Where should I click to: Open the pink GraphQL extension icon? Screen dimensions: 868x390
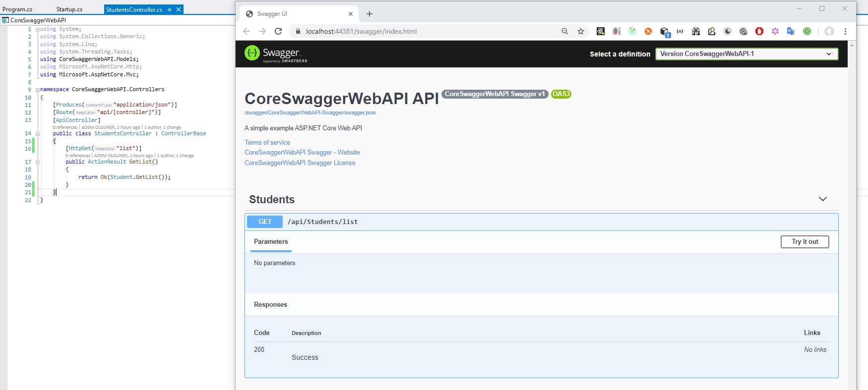[775, 31]
